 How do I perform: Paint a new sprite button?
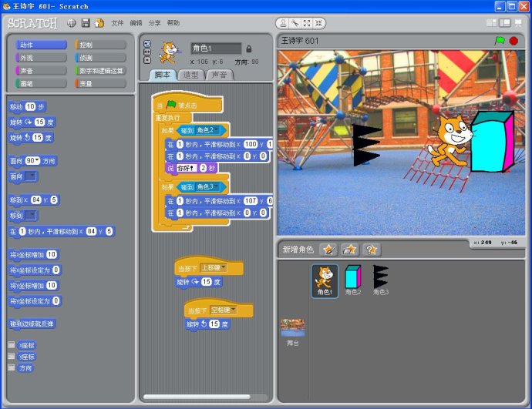pos(328,250)
